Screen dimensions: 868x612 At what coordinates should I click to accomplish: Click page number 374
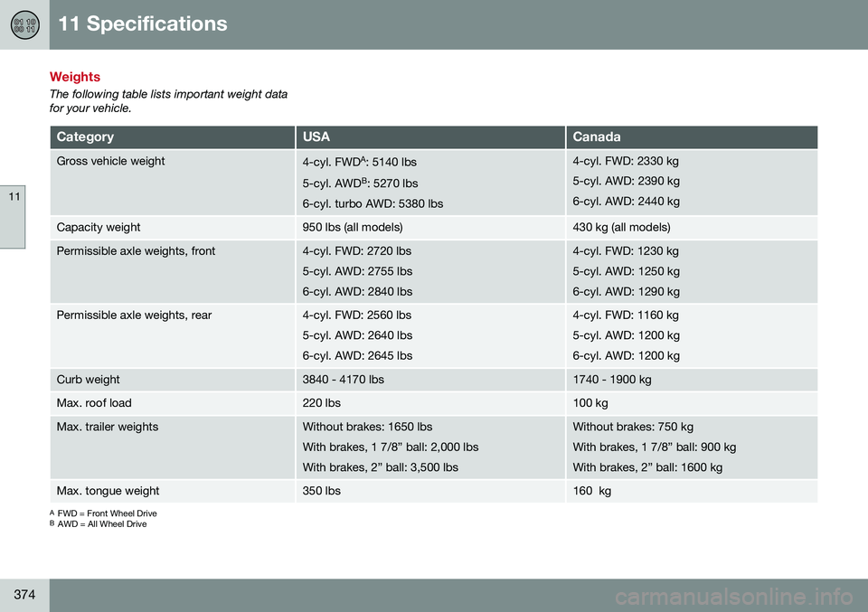point(24,595)
